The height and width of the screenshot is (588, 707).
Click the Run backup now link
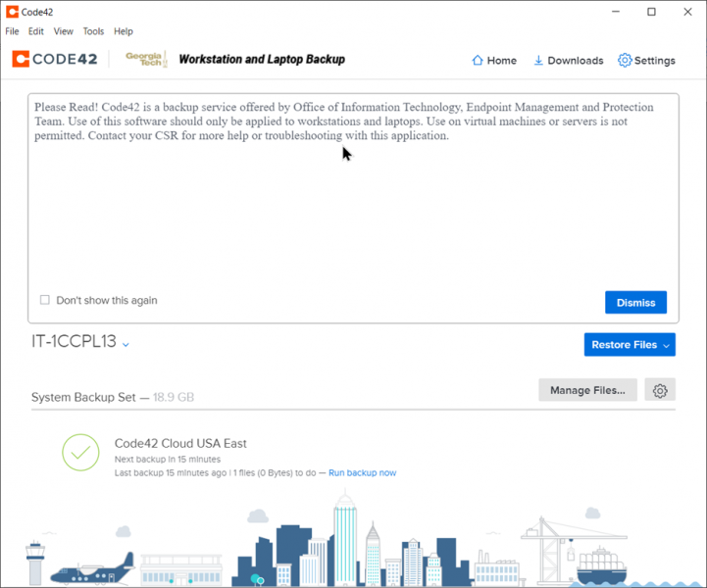pyautogui.click(x=362, y=472)
